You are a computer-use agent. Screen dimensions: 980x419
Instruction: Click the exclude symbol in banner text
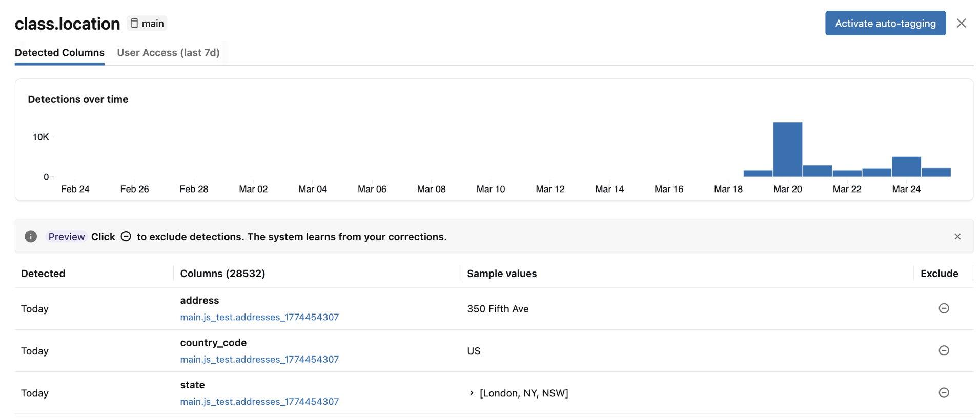click(126, 236)
